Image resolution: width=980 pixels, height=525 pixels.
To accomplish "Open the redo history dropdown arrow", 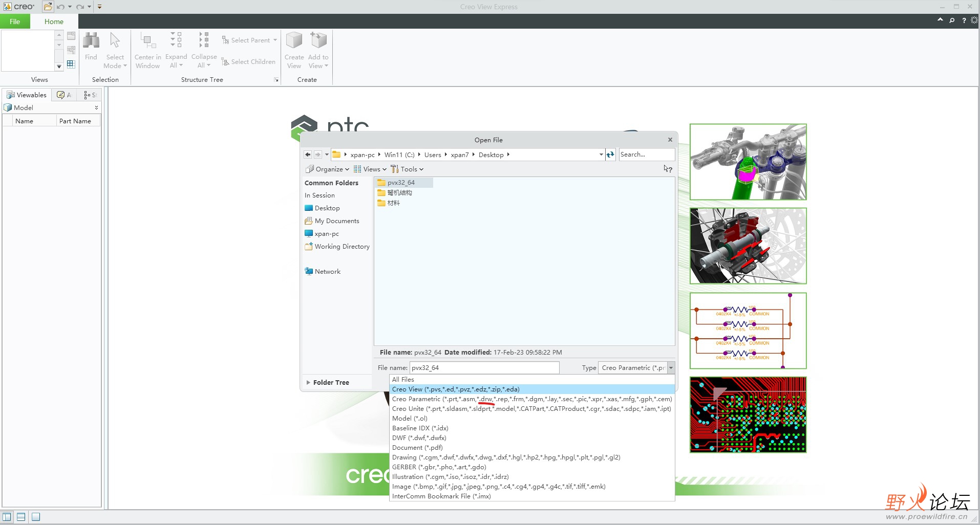I will pyautogui.click(x=89, y=7).
